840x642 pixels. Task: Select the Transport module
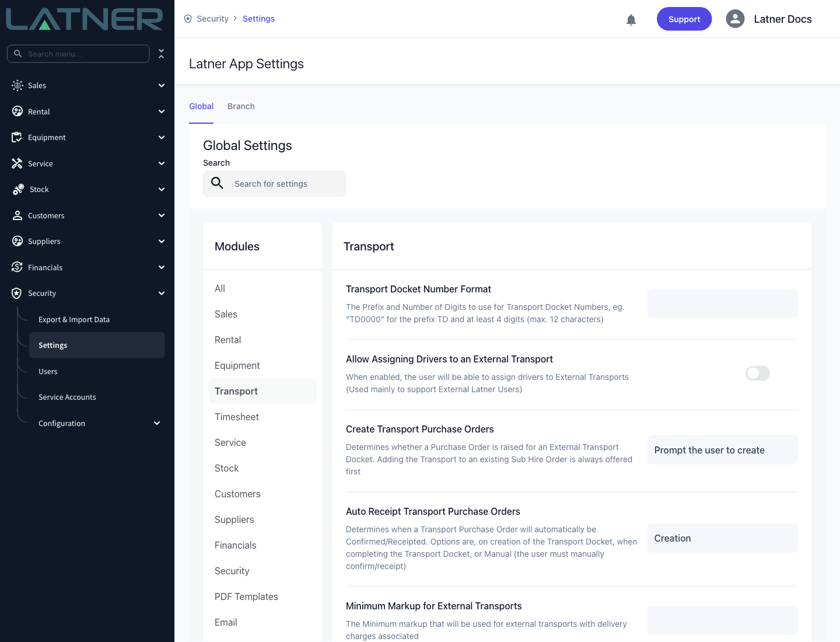pos(262,391)
